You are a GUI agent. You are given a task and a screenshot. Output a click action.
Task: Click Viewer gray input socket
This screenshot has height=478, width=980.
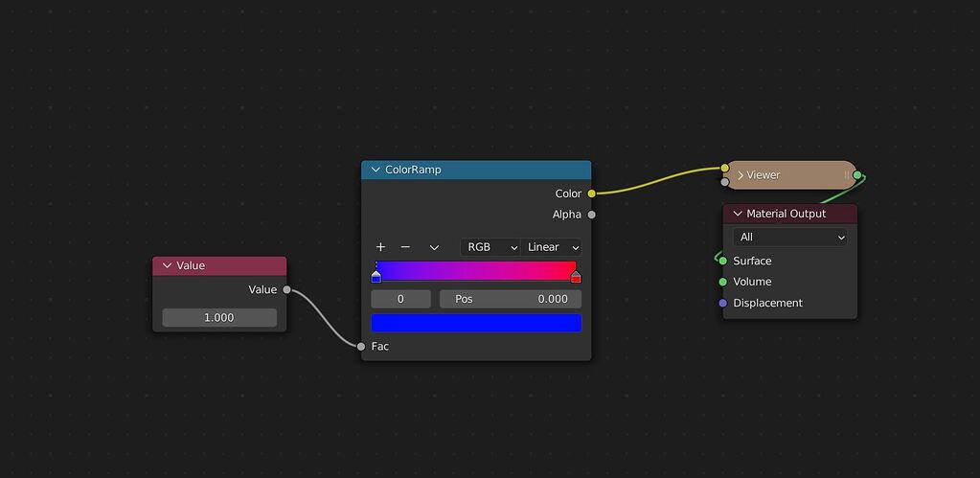tap(724, 182)
